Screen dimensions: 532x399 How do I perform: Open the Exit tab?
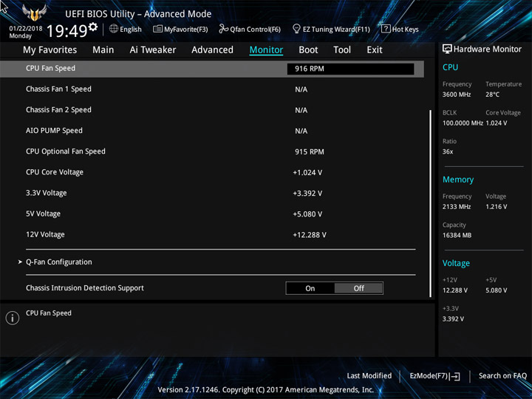point(375,50)
